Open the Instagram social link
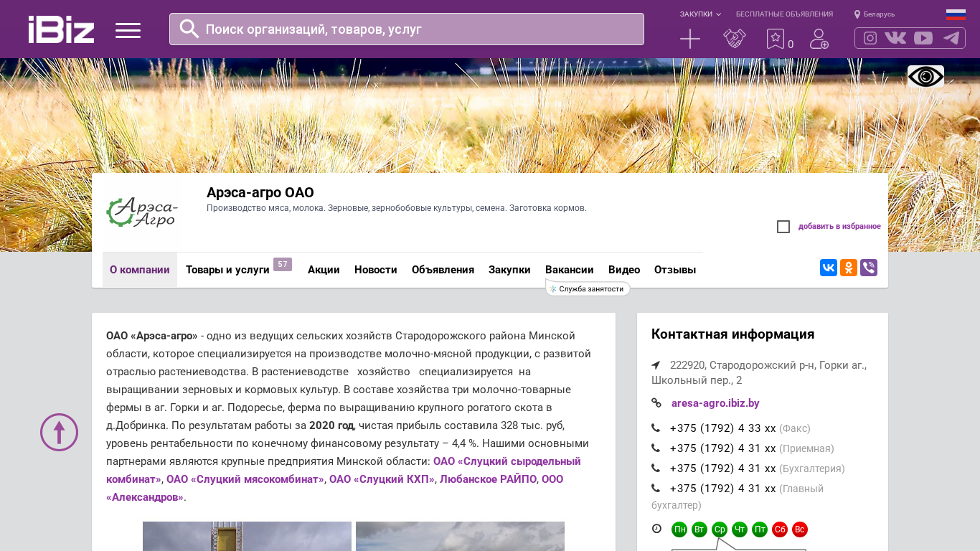The width and height of the screenshot is (980, 551). [x=870, y=38]
